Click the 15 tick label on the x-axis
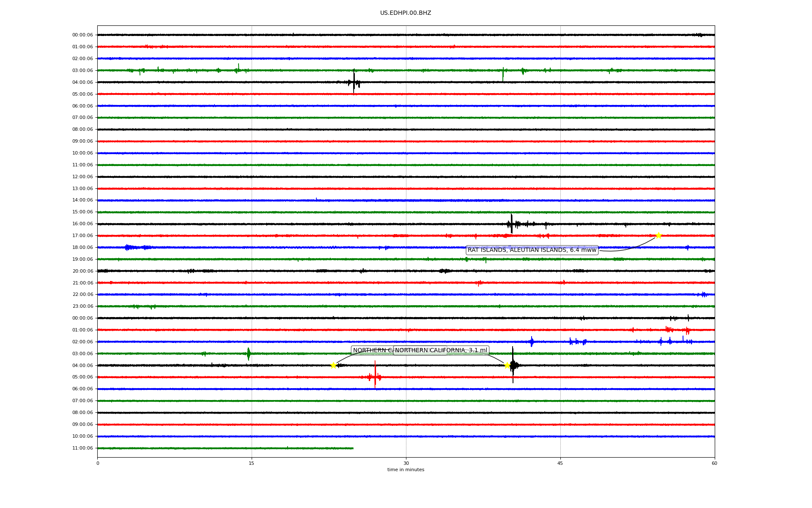This screenshot has height=508, width=812. (252, 463)
